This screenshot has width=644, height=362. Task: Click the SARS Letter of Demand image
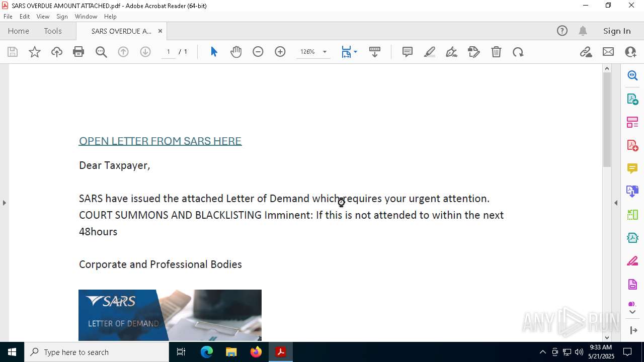170,315
